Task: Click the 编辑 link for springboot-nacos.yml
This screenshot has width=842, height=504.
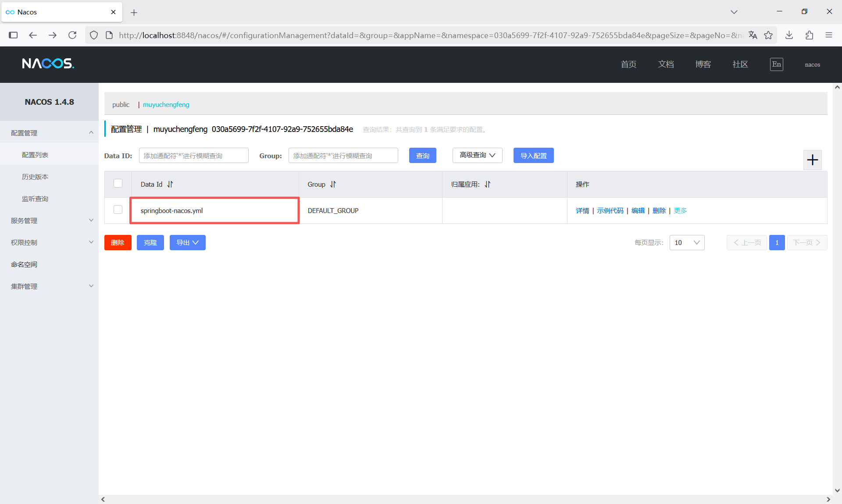Action: pyautogui.click(x=638, y=211)
